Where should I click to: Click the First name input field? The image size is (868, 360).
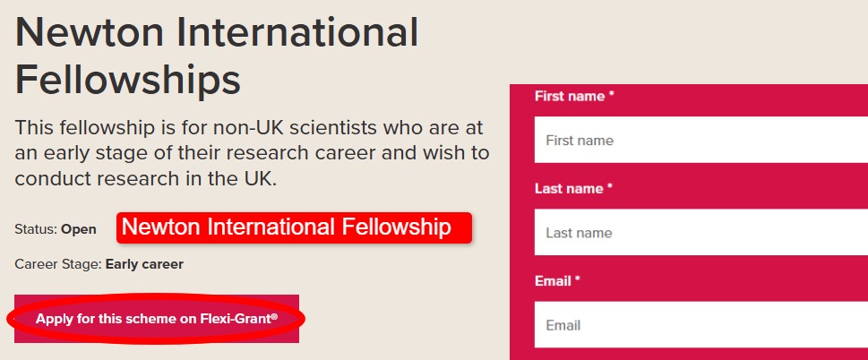coord(699,141)
